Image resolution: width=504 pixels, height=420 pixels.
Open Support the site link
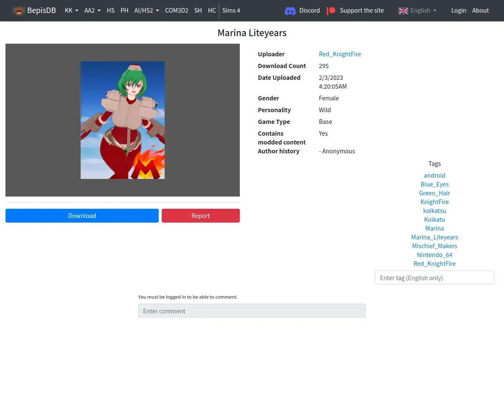click(x=362, y=10)
